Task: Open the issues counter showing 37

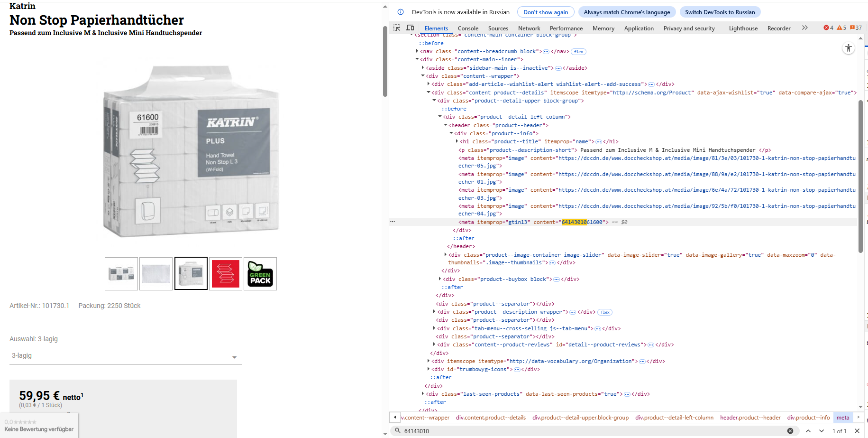Action: click(856, 28)
